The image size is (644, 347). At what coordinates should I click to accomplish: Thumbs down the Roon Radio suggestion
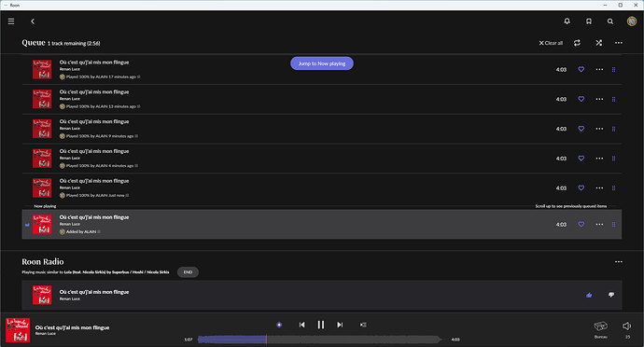click(x=611, y=295)
